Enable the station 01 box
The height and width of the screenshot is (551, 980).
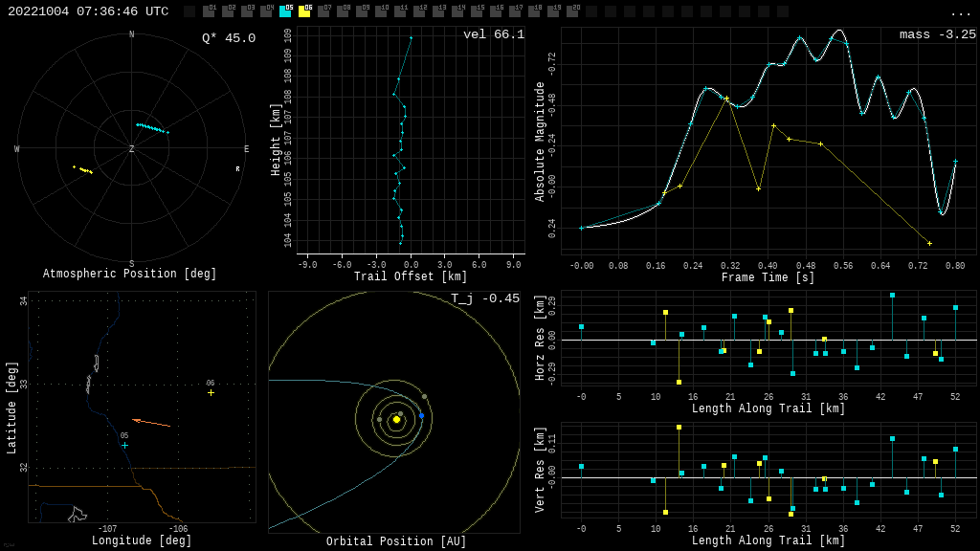tap(209, 11)
